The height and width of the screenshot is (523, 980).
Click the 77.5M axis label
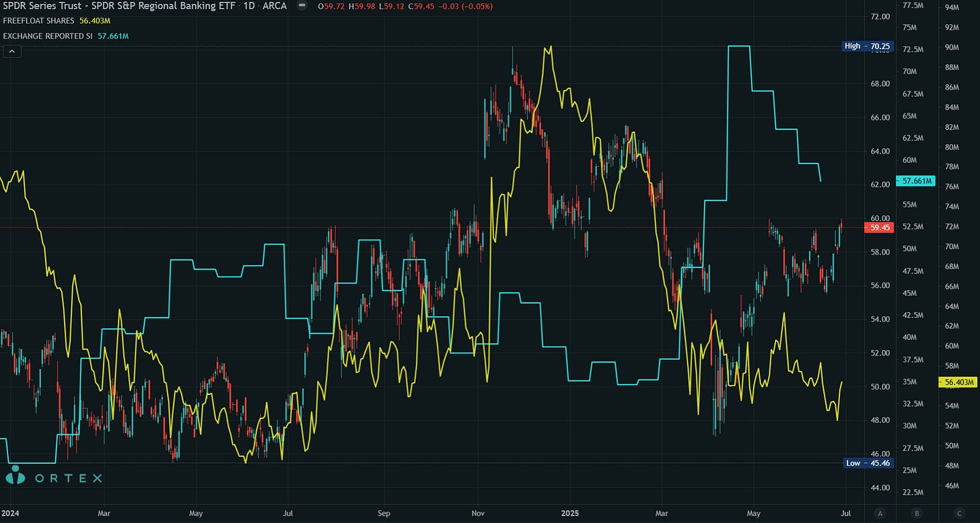point(912,5)
